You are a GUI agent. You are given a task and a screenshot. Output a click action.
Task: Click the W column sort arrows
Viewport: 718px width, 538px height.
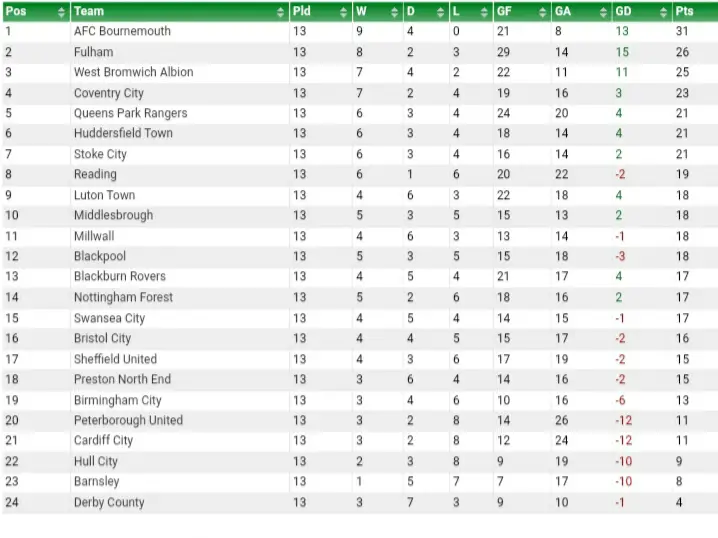pyautogui.click(x=394, y=12)
